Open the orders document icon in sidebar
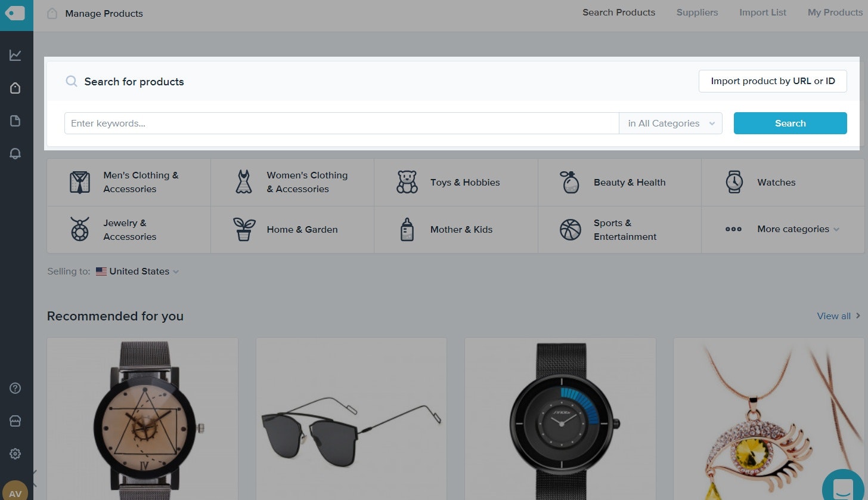 15,121
